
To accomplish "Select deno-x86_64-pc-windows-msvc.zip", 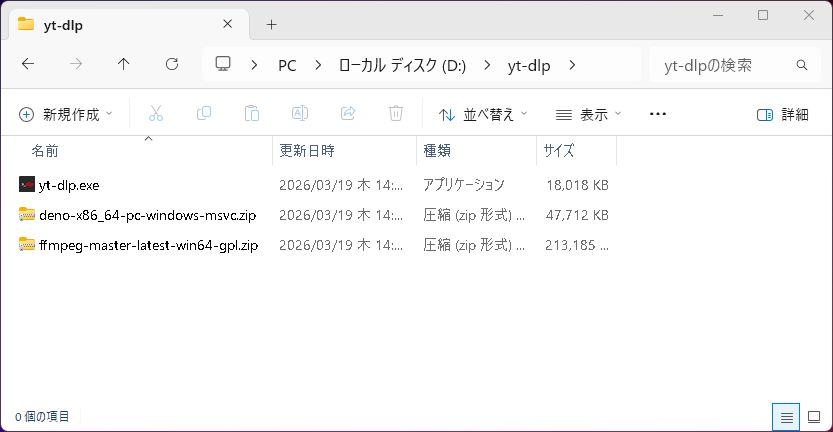I will [x=147, y=215].
